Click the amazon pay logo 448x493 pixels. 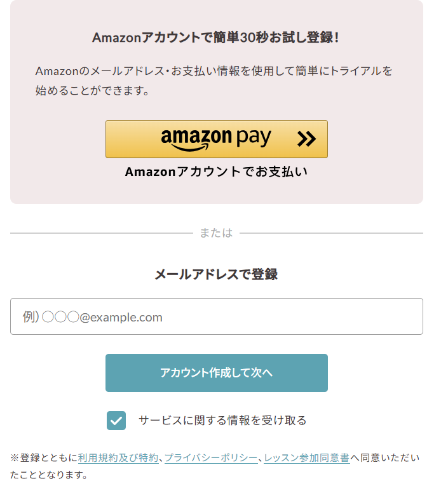(x=216, y=139)
